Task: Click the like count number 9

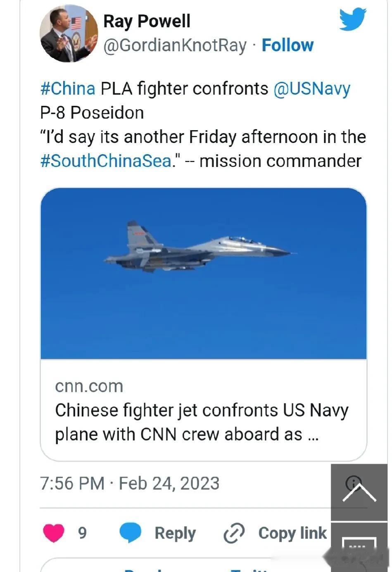Action: click(83, 533)
